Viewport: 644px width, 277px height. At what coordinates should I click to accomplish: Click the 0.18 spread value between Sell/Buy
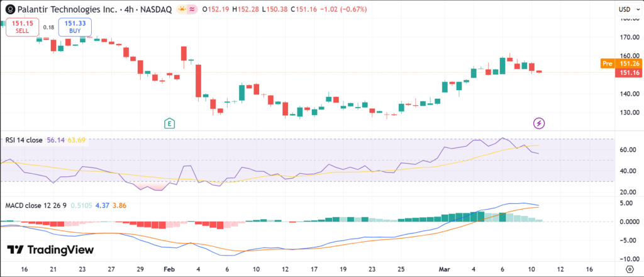click(49, 27)
